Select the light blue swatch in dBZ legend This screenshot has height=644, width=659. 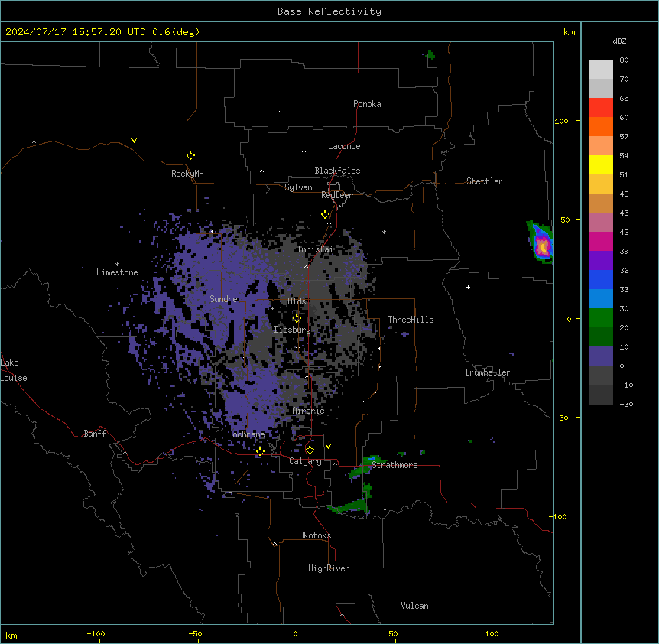coord(601,298)
